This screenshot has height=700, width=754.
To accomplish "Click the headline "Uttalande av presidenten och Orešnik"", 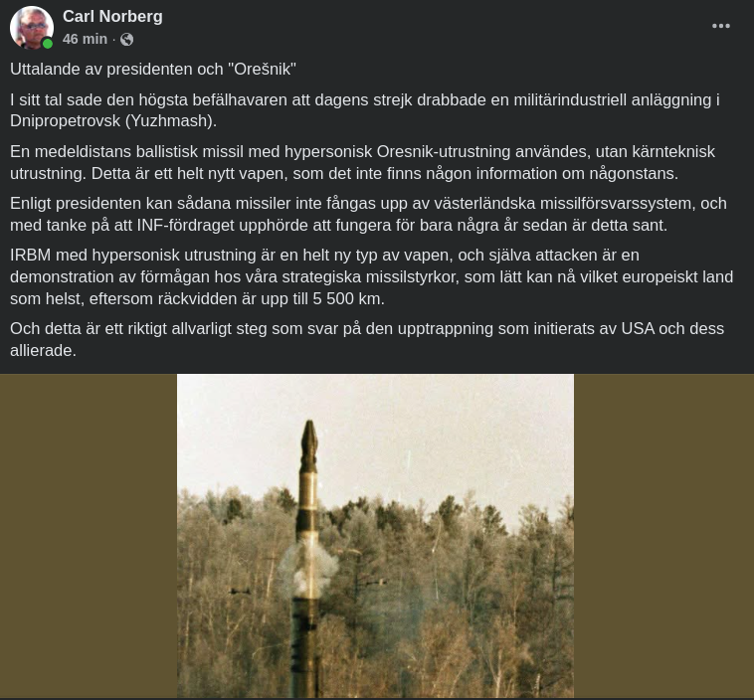I will coord(153,70).
